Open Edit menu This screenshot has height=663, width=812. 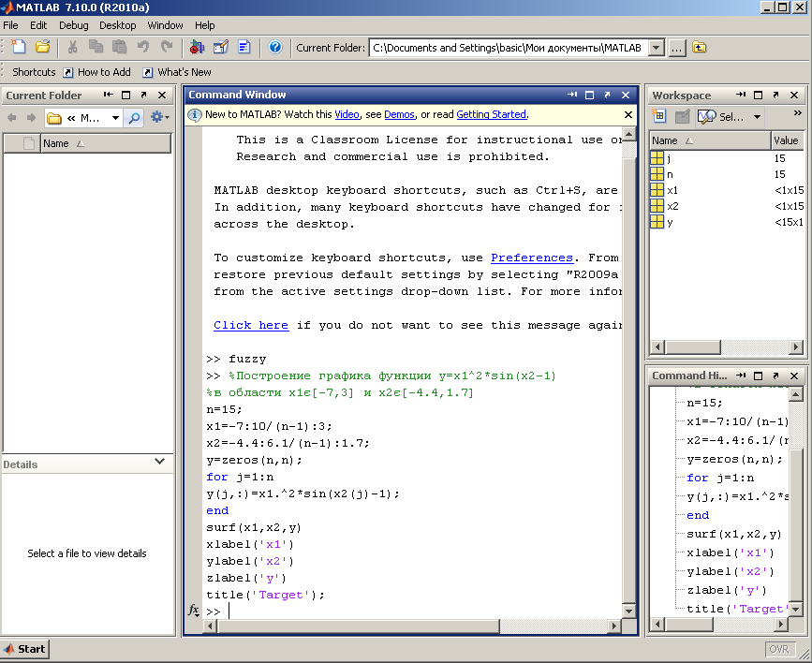pyautogui.click(x=38, y=25)
